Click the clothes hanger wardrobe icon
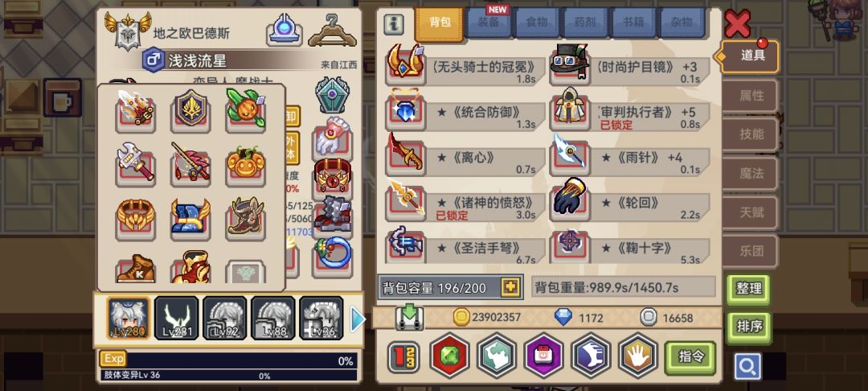Screen dimensions: 868x391 332,30
